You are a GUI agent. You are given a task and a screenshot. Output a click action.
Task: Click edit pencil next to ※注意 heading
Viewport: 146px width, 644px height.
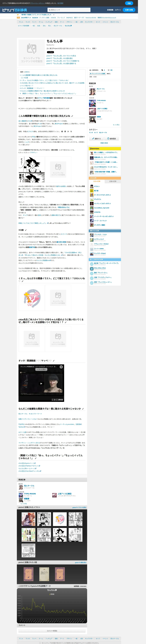[26, 230]
